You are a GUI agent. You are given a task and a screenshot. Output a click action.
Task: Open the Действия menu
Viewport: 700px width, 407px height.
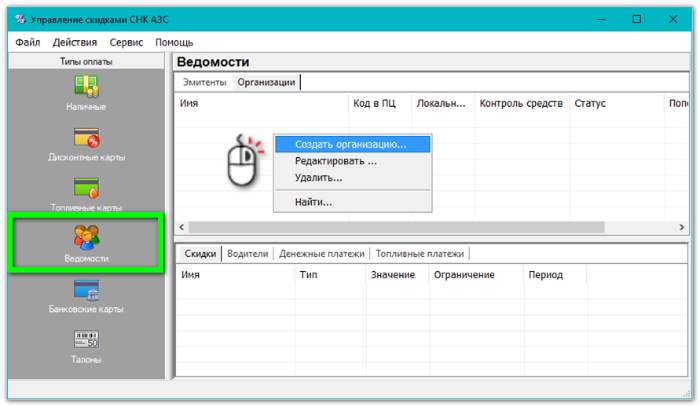click(75, 43)
